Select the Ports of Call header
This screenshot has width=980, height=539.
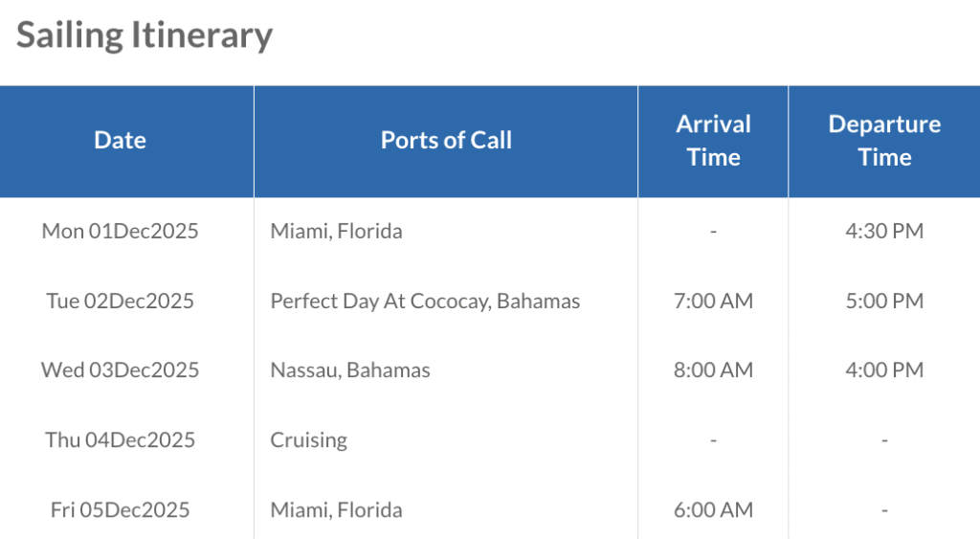click(x=446, y=140)
